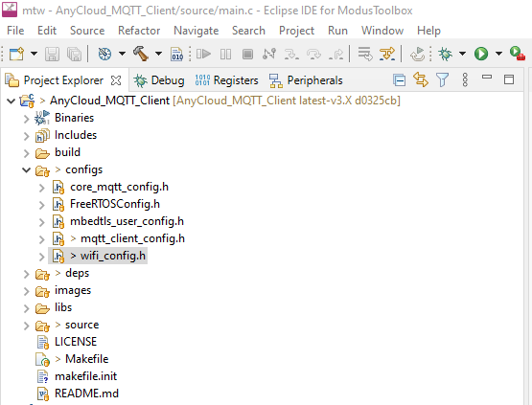
Task: Click the Suspend debug icon
Action: coord(225,54)
